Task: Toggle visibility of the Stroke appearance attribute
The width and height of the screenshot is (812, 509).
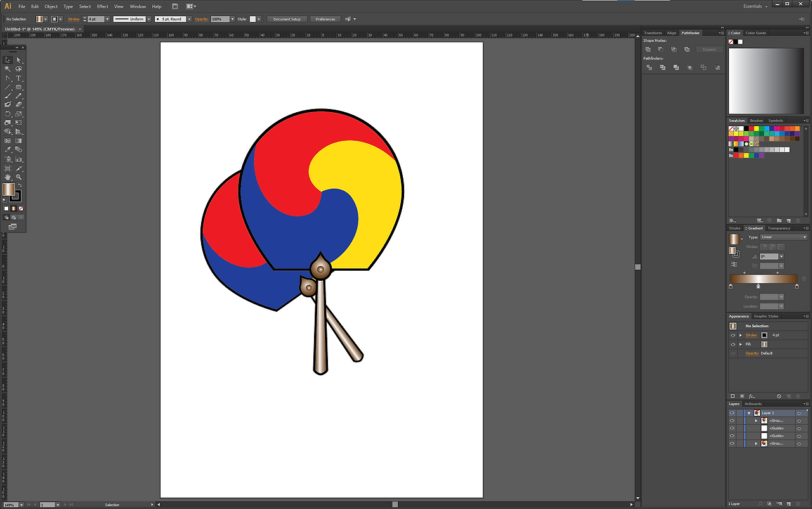Action: 733,335
